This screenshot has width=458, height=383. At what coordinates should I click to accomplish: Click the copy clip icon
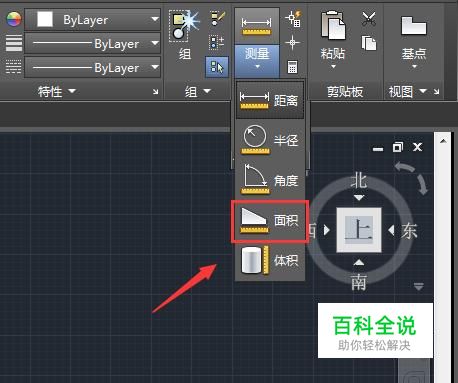click(369, 43)
